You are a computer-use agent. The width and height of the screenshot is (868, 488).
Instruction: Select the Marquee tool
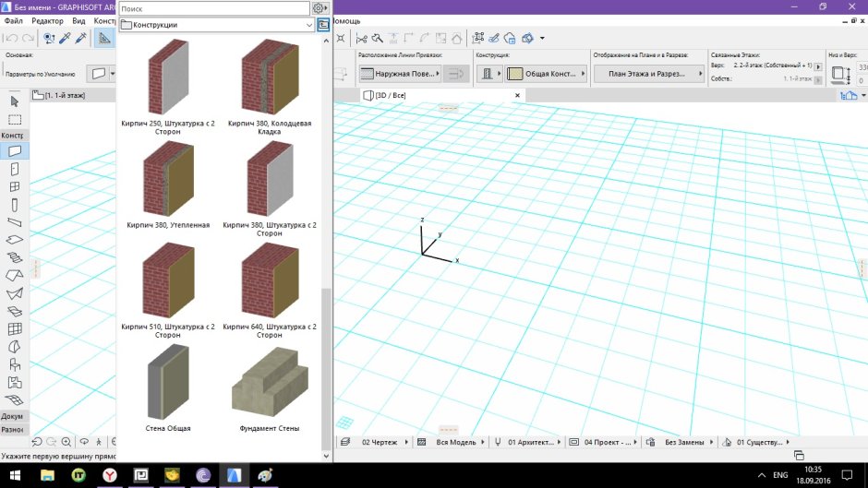click(x=15, y=120)
